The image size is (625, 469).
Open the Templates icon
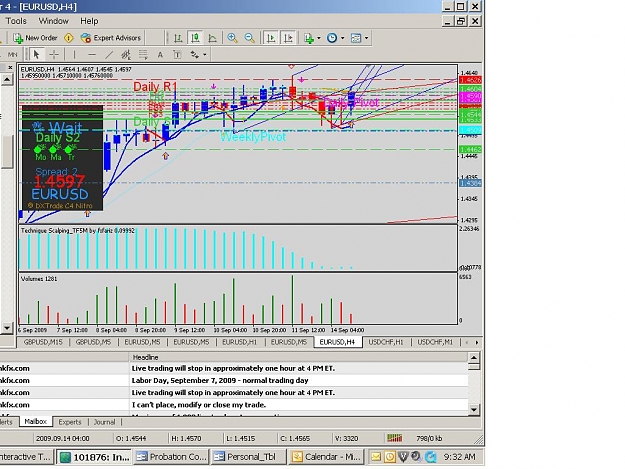356,38
